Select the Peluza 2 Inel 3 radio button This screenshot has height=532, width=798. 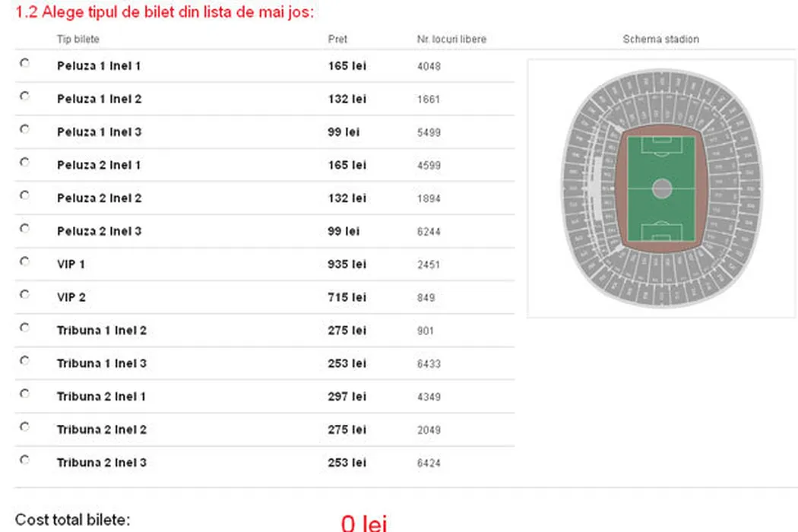(24, 228)
